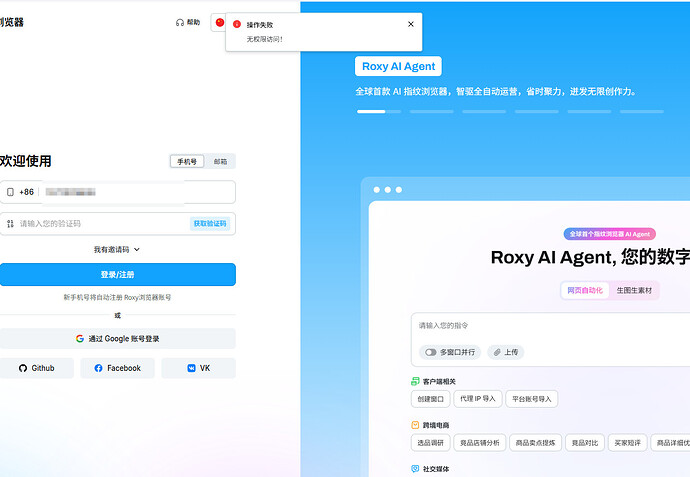Click the 社交媒体 category icon

click(x=415, y=469)
